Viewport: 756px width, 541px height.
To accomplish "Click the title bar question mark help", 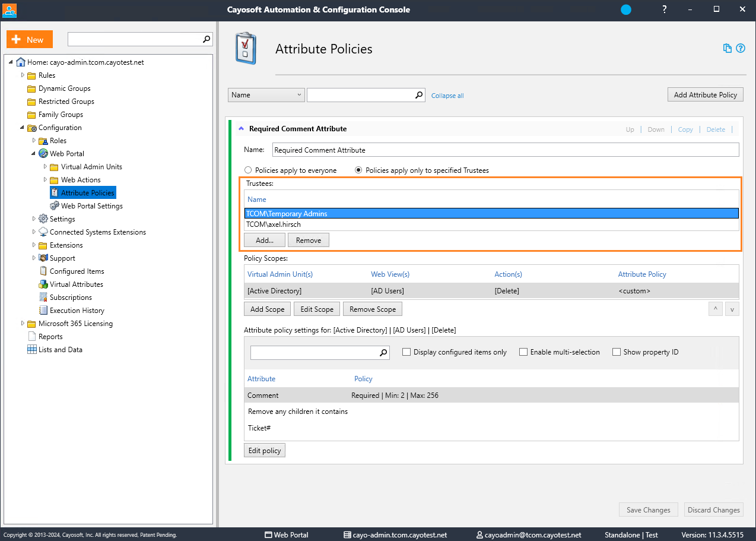I will point(664,10).
